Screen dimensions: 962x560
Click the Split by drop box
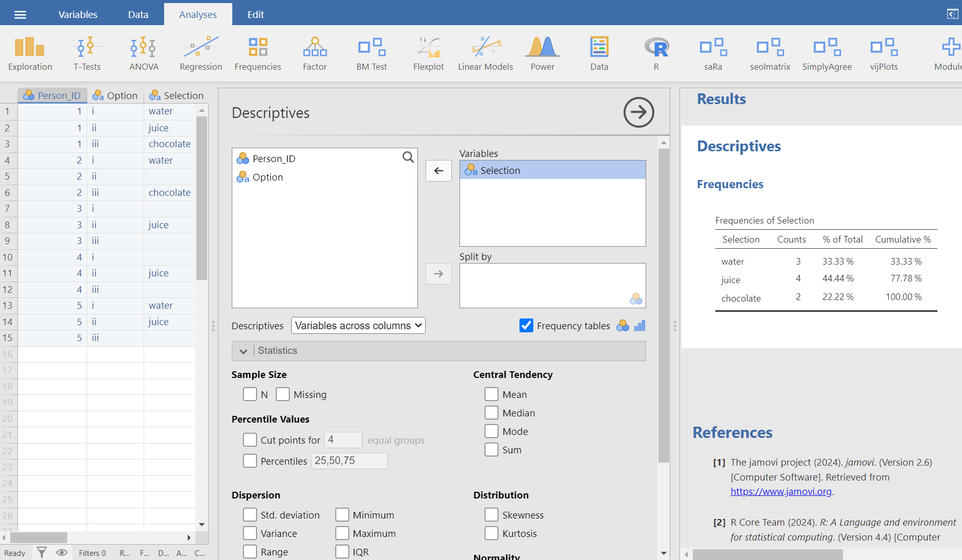(552, 286)
